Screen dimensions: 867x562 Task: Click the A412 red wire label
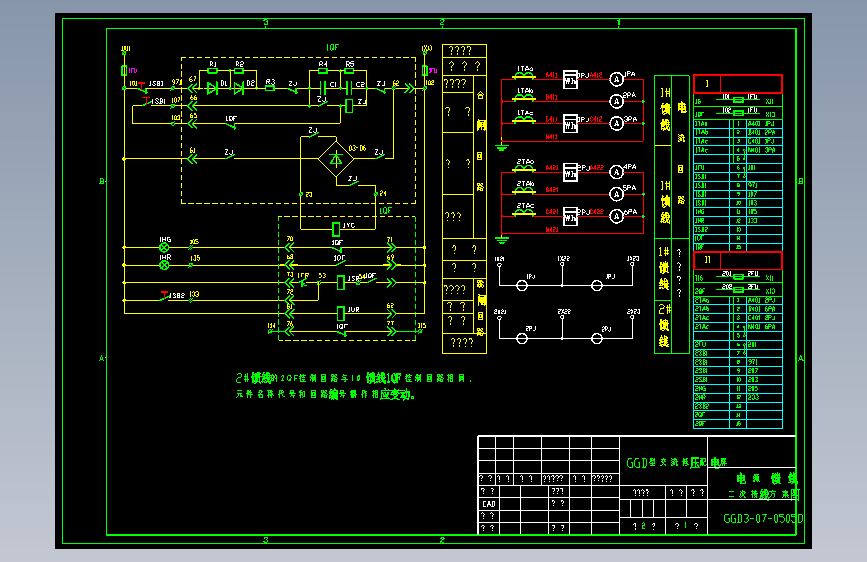tap(596, 75)
